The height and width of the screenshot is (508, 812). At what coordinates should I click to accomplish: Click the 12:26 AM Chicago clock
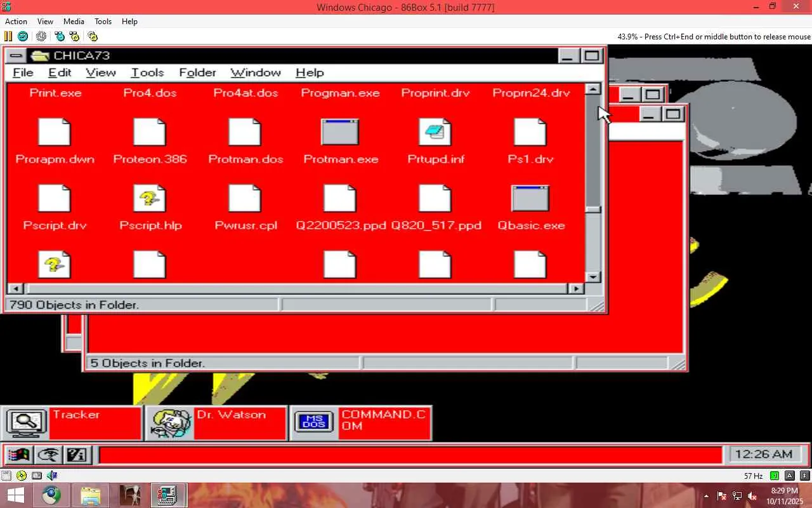click(764, 455)
